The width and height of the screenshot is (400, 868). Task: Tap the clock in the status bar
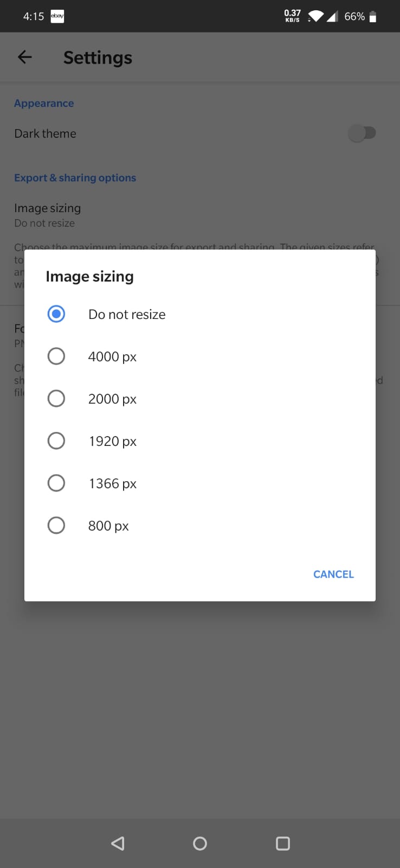[x=34, y=16]
